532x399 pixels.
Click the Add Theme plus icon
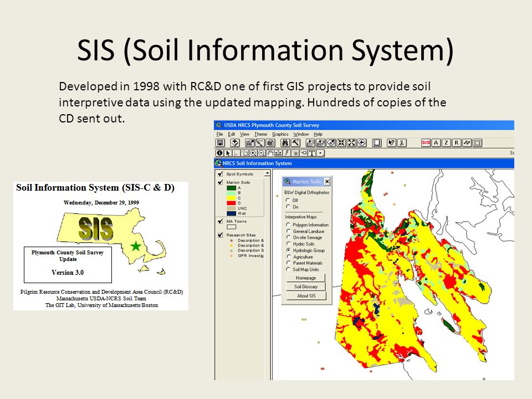(x=235, y=143)
